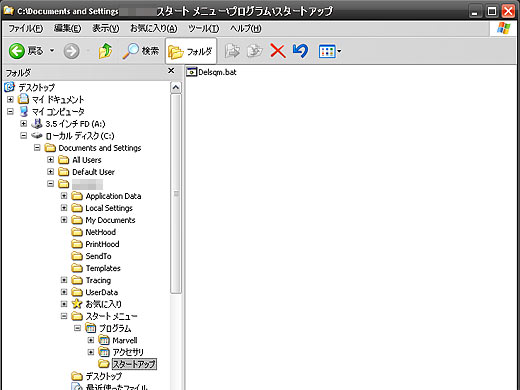The width and height of the screenshot is (520, 390).
Task: Click the grayed Forward arrow icon
Action: (x=72, y=51)
